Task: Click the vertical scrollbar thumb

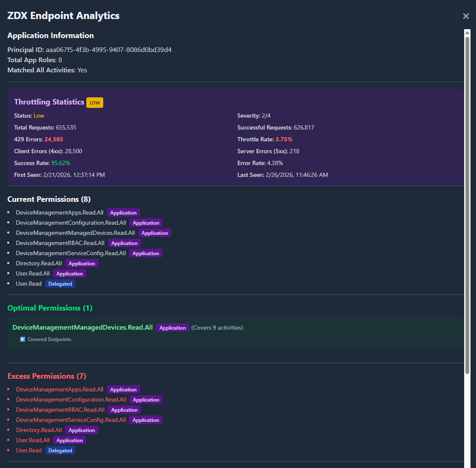Action: click(x=467, y=203)
